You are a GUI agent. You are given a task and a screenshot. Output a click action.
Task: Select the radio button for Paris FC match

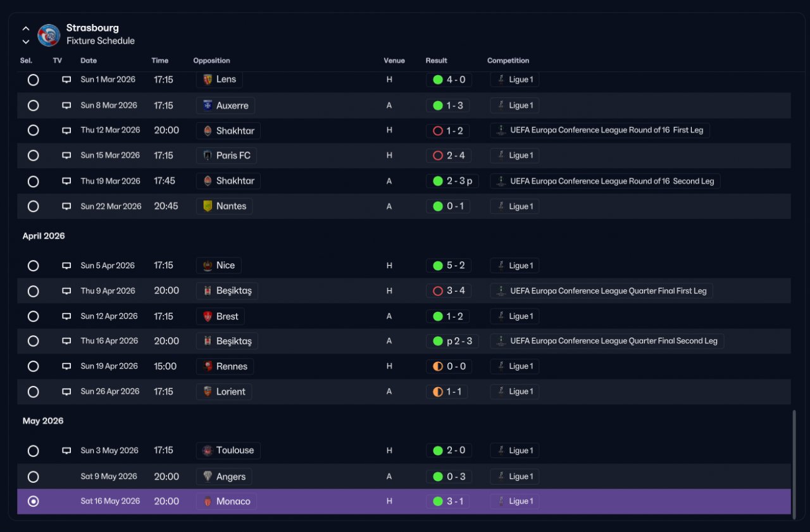pyautogui.click(x=33, y=156)
